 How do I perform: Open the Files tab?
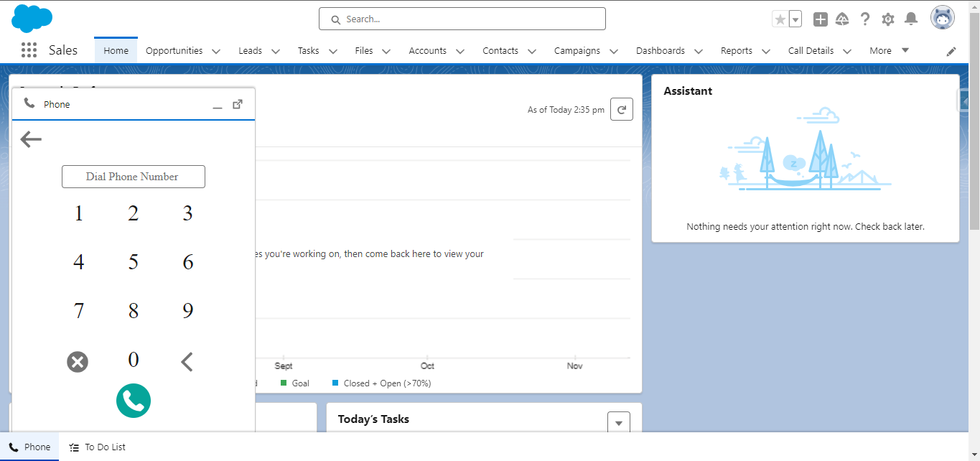[364, 51]
